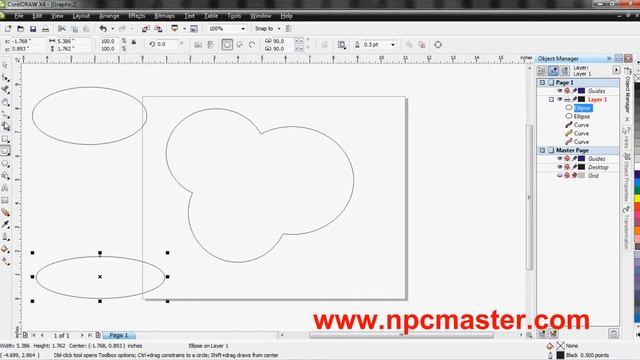Click the Open file folder icon
Image resolution: width=640 pixels, height=360 pixels.
point(20,29)
